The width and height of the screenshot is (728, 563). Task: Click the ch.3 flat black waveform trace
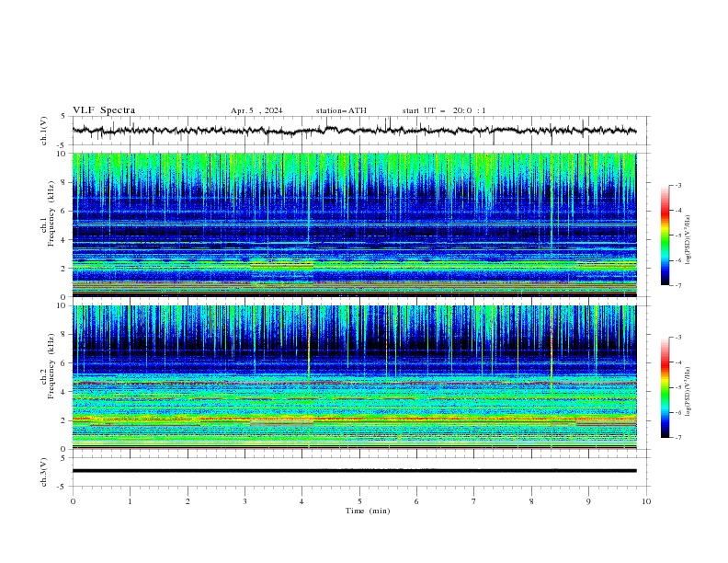pos(354,471)
